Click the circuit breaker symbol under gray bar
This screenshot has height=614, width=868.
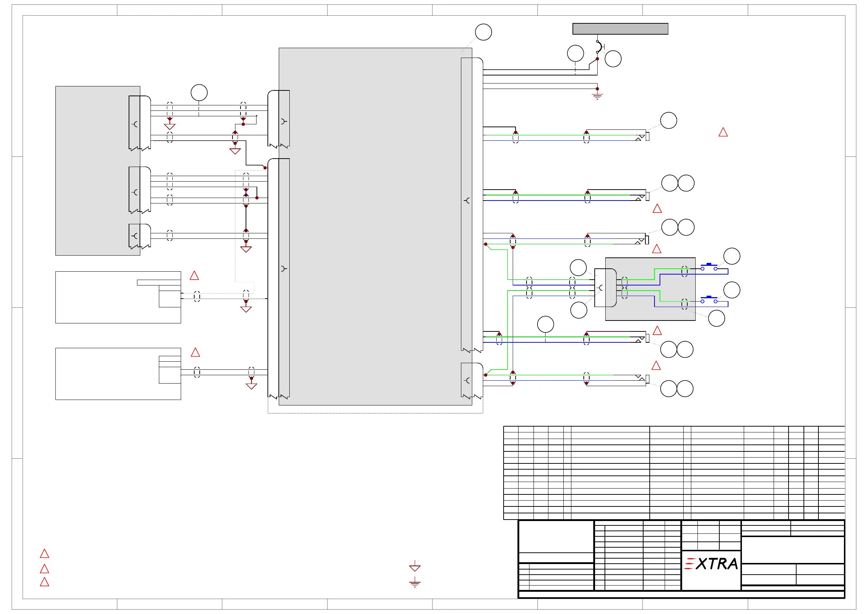click(599, 47)
